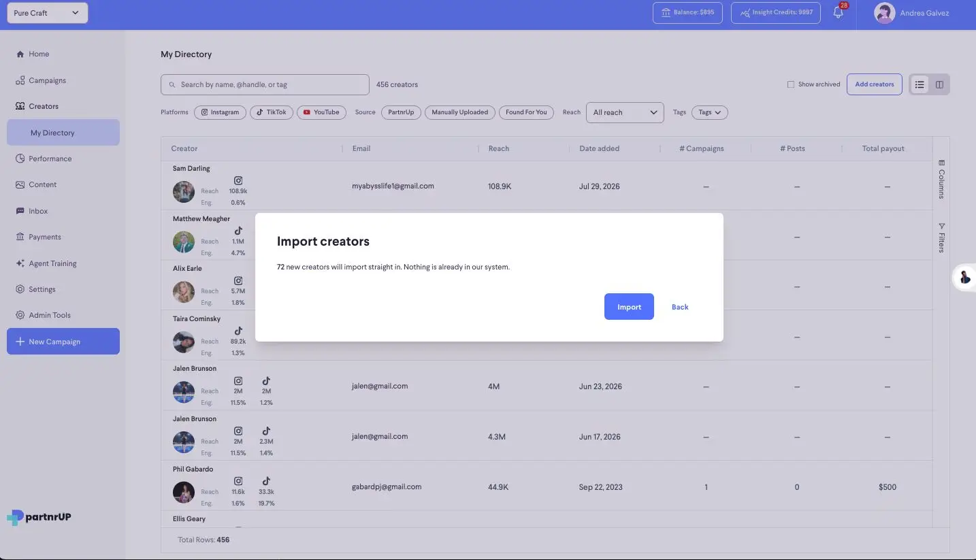Toggle PartnrUp source filter
This screenshot has height=560, width=976.
point(401,112)
